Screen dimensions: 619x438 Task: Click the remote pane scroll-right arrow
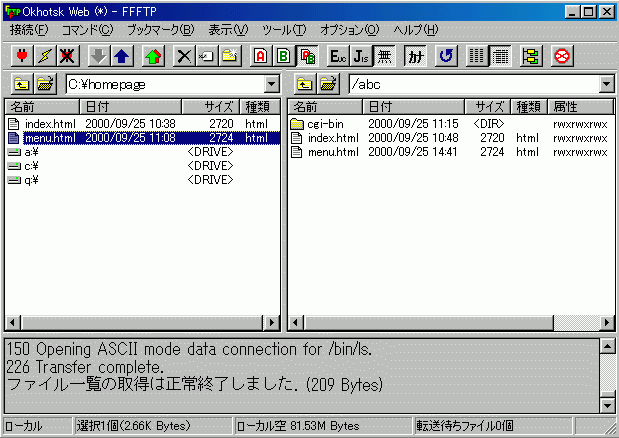pos(607,323)
